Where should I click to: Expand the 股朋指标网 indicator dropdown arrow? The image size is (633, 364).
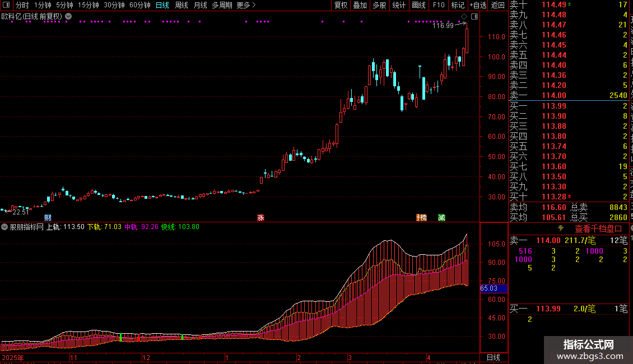coord(5,227)
